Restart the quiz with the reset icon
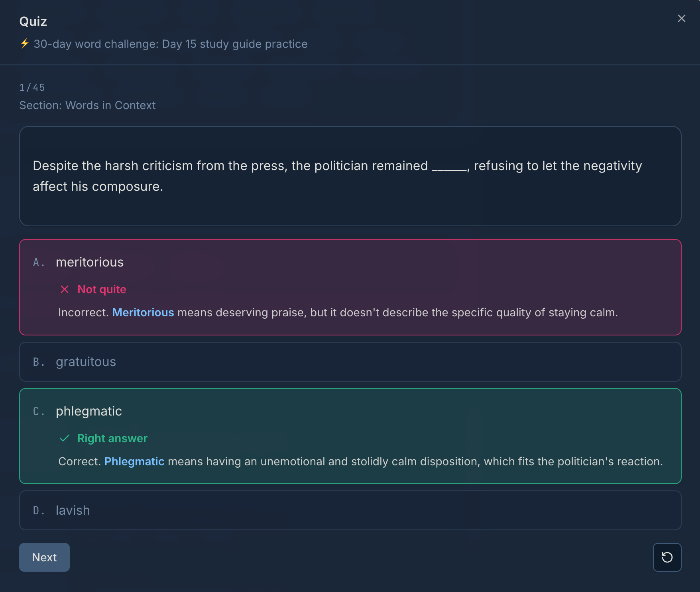The width and height of the screenshot is (700, 592). [x=667, y=557]
